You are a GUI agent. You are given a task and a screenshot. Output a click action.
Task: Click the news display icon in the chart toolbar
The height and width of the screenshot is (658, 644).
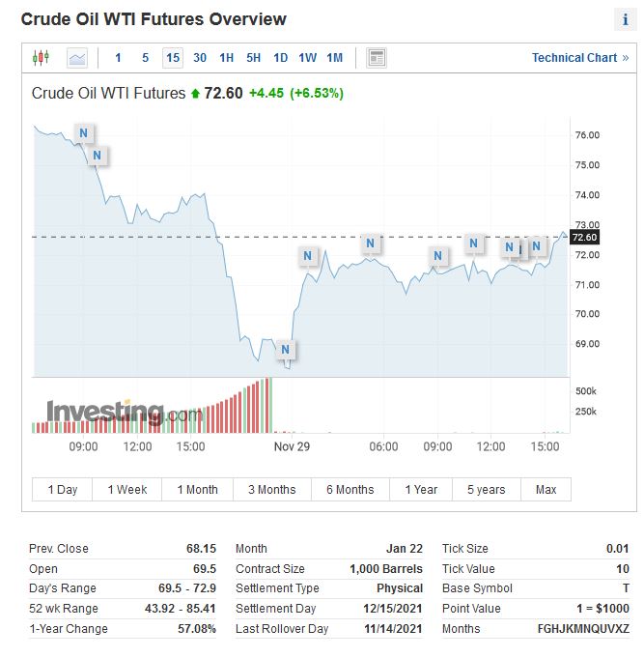pyautogui.click(x=377, y=58)
